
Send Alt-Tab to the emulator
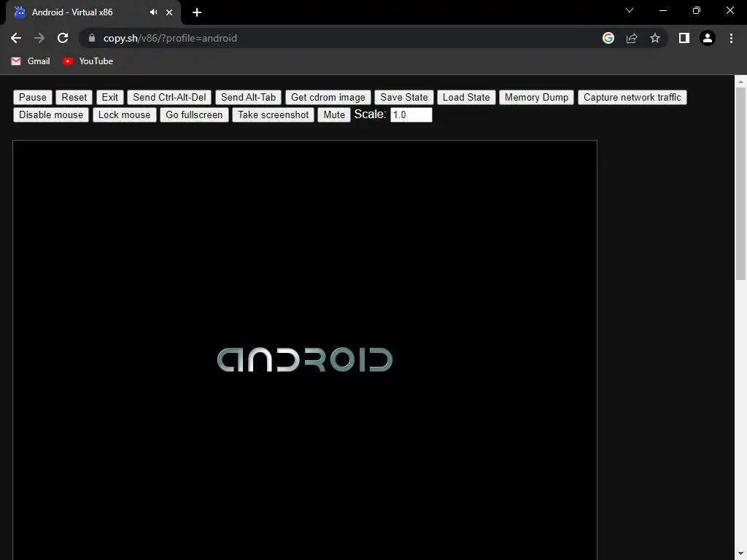point(248,97)
